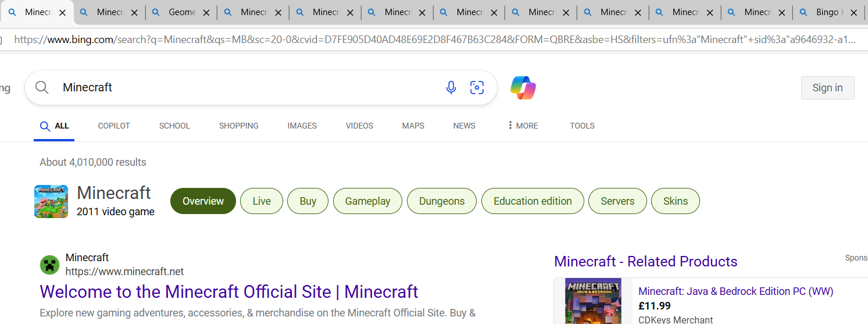Select the Education edition pill
This screenshot has width=868, height=324.
[x=533, y=201]
